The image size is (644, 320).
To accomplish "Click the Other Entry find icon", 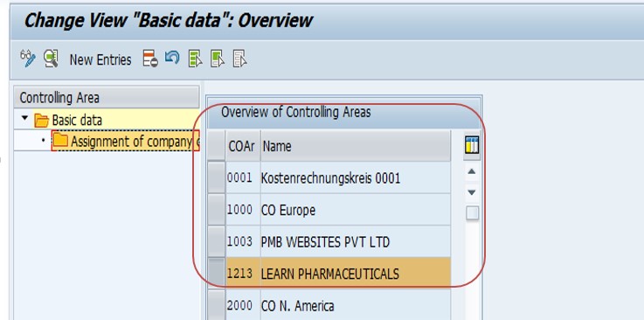I will point(51,59).
